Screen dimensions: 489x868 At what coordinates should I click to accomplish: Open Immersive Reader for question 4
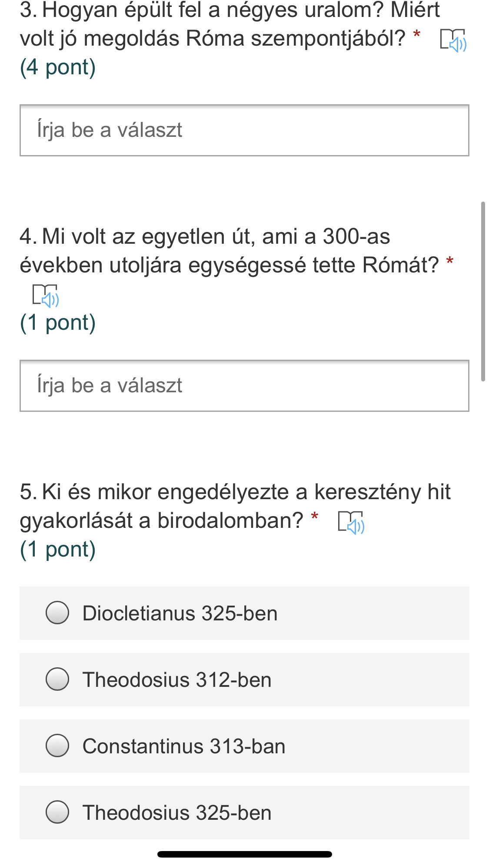[x=46, y=296]
